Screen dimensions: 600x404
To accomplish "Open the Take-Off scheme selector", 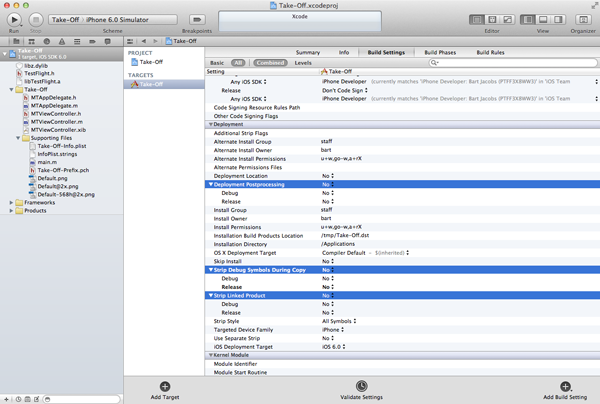I will pos(65,20).
